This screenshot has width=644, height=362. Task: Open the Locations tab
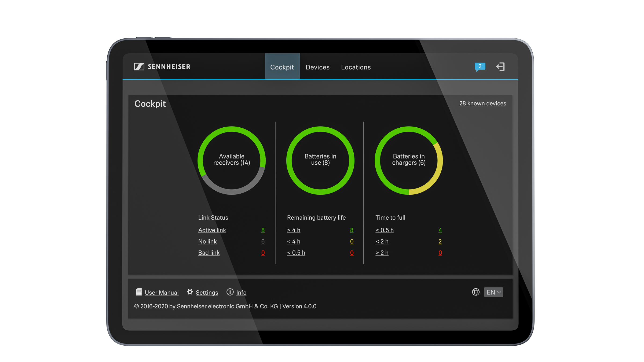click(356, 67)
